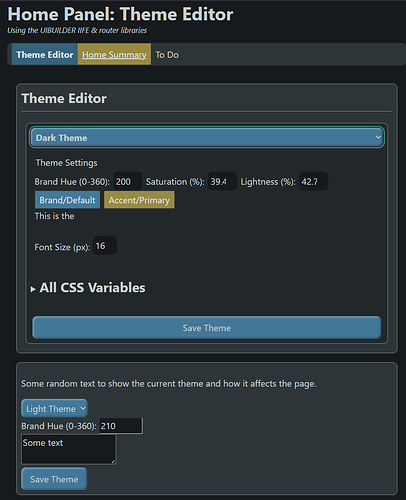Open the Light Theme dropdown in preview panel

54,408
